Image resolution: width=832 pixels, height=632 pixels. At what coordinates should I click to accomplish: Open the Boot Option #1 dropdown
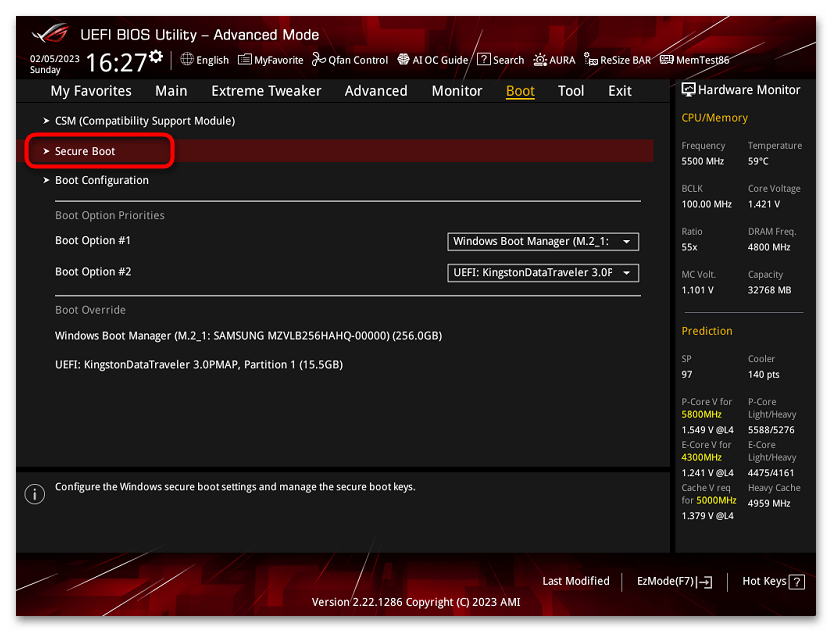pyautogui.click(x=543, y=241)
